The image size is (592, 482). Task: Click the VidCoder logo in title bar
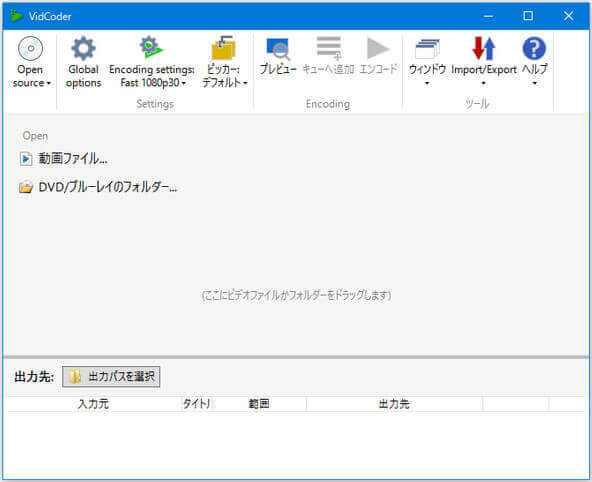click(x=16, y=16)
